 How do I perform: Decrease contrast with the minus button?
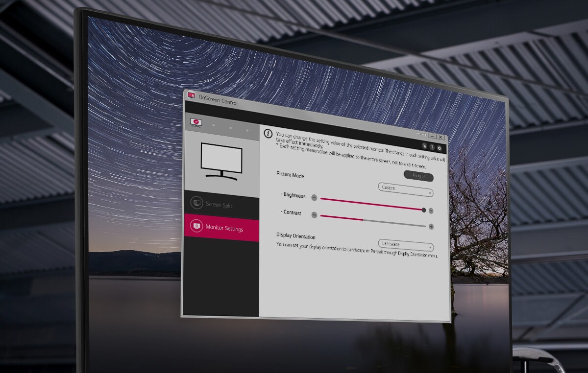tap(314, 215)
